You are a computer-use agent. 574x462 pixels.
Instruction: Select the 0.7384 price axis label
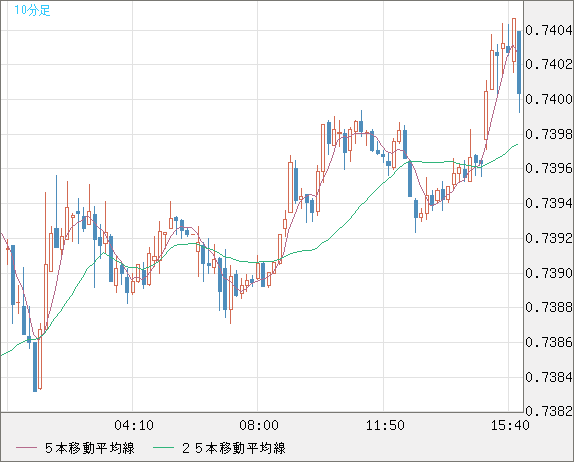point(549,377)
